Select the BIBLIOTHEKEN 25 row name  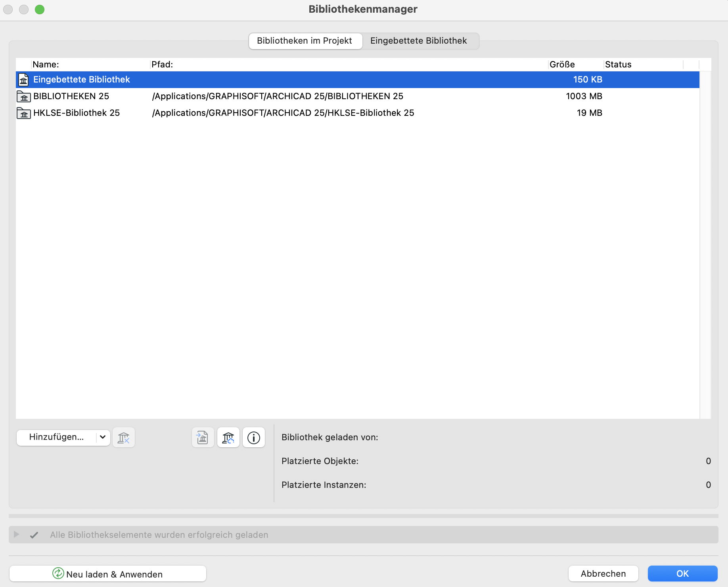(x=71, y=96)
